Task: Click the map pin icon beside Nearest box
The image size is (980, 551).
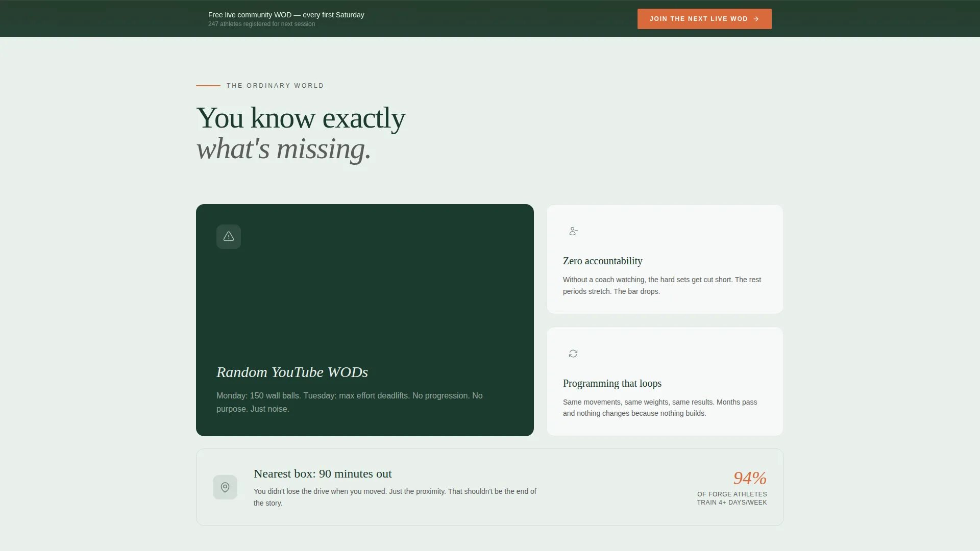Action: click(x=225, y=487)
